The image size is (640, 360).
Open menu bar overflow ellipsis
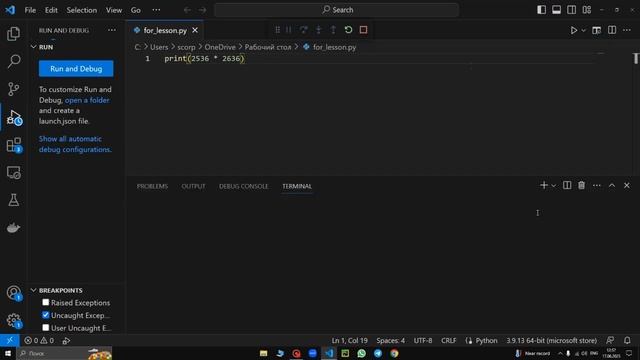[156, 10]
